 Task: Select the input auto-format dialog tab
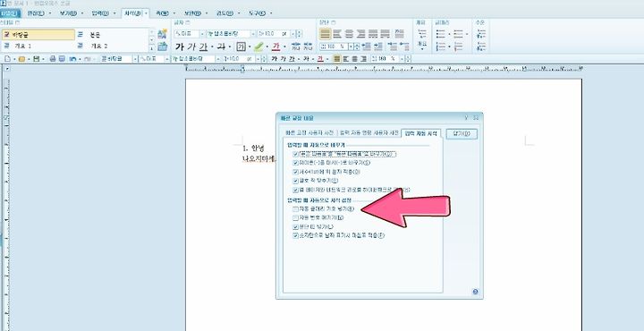pyautogui.click(x=421, y=133)
